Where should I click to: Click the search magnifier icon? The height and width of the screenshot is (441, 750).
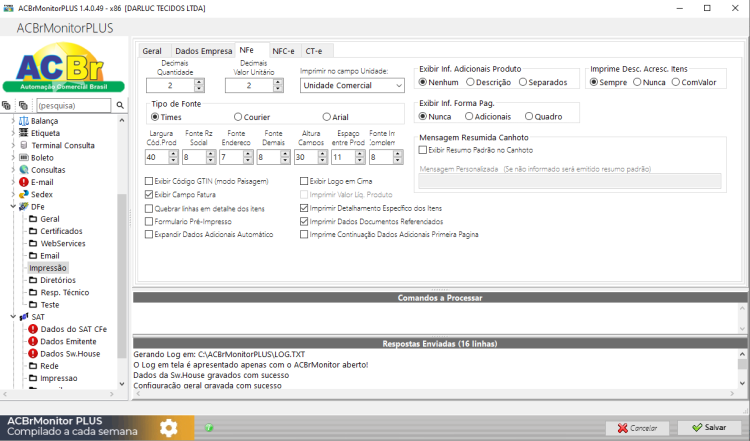120,105
